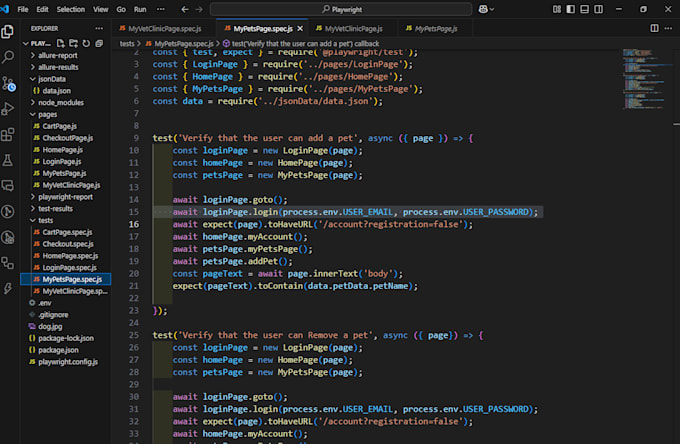Open the .gitignore file
Image resolution: width=680 pixels, height=444 pixels.
click(x=53, y=314)
